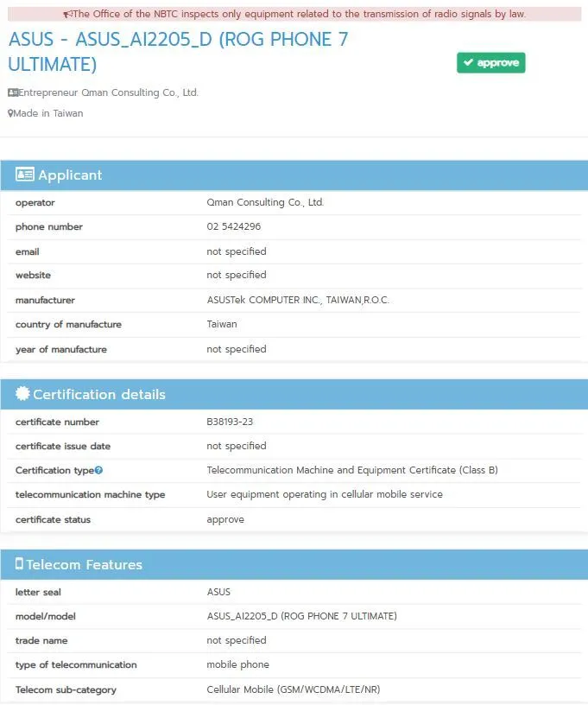Click the megaphone icon in notice banner

point(67,15)
